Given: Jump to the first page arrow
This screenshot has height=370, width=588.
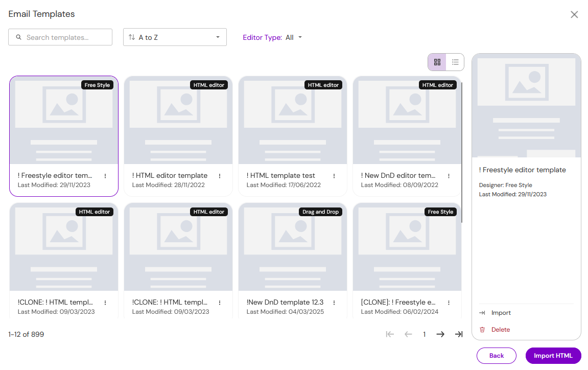Looking at the screenshot, I should pos(390,334).
